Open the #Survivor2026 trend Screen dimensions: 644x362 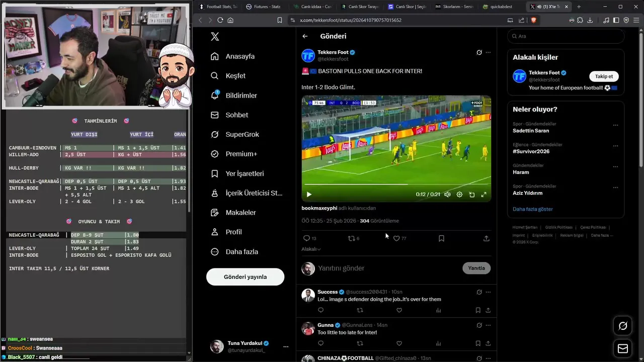click(x=531, y=151)
